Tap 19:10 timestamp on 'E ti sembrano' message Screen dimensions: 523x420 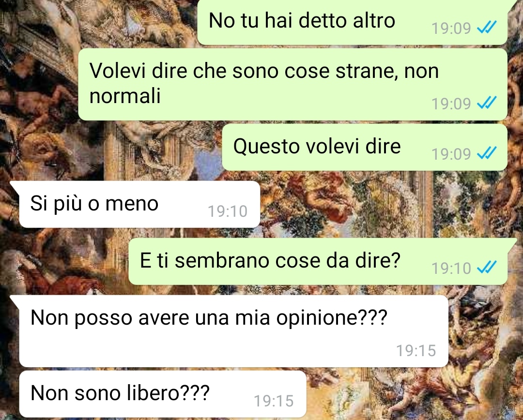[451, 268]
